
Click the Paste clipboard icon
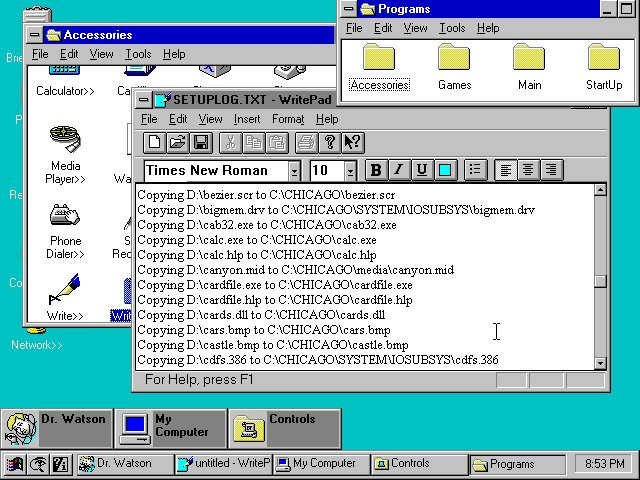[277, 142]
